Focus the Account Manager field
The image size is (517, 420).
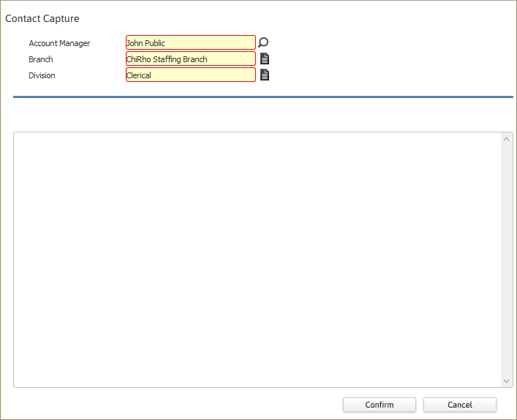(191, 42)
